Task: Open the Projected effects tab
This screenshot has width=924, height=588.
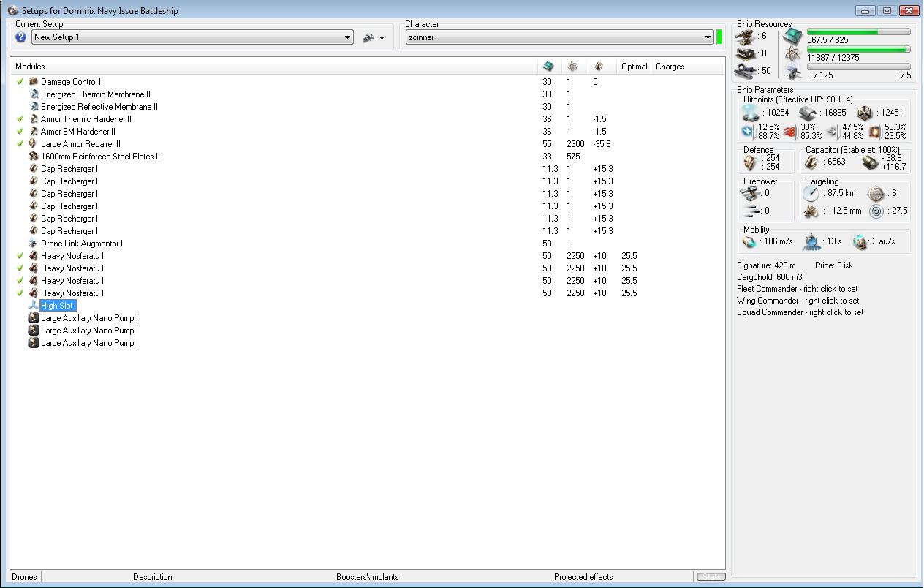Action: [583, 577]
